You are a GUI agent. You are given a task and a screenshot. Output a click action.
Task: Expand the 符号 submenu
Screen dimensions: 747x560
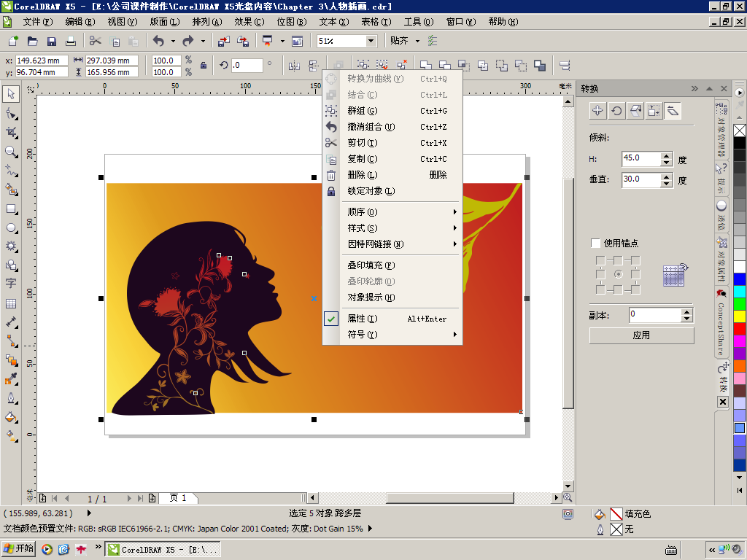tap(392, 335)
